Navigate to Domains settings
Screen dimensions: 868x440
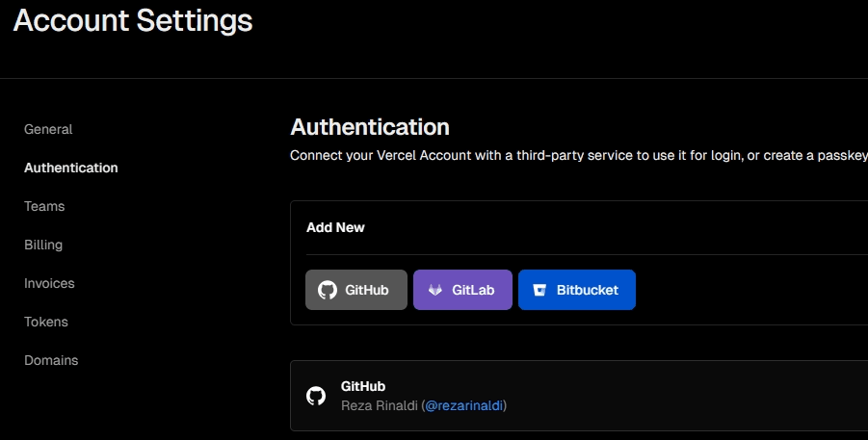click(51, 360)
